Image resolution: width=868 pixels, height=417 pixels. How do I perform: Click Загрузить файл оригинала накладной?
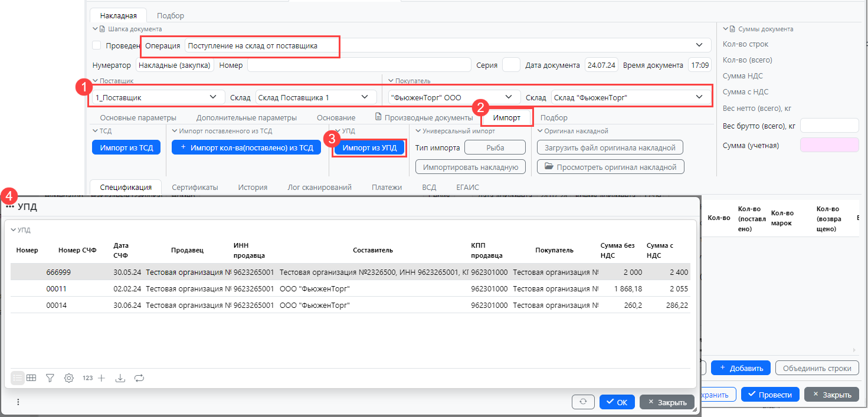(x=610, y=147)
